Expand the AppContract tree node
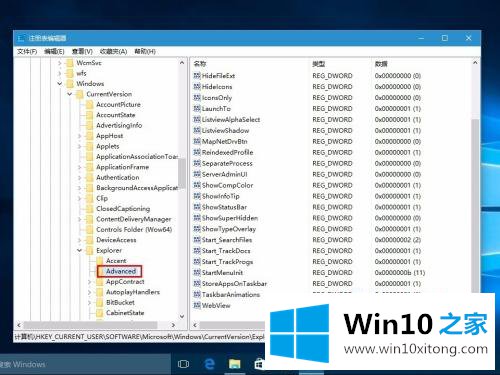The image size is (500, 375). click(x=89, y=282)
